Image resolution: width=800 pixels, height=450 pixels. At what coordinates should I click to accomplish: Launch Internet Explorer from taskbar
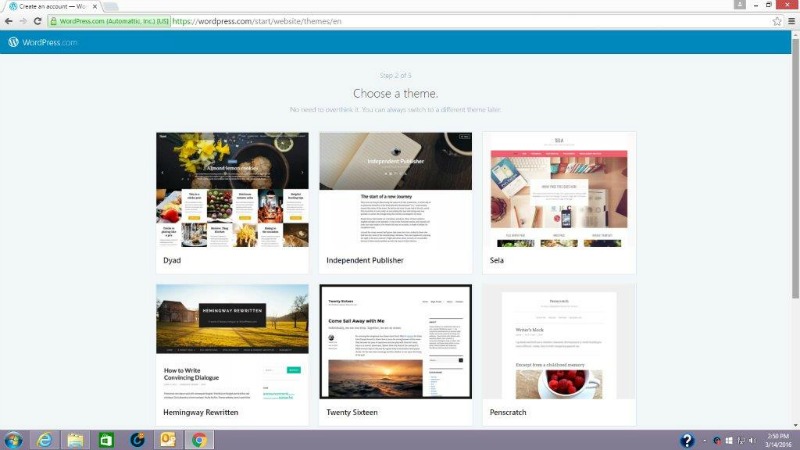tap(44, 440)
